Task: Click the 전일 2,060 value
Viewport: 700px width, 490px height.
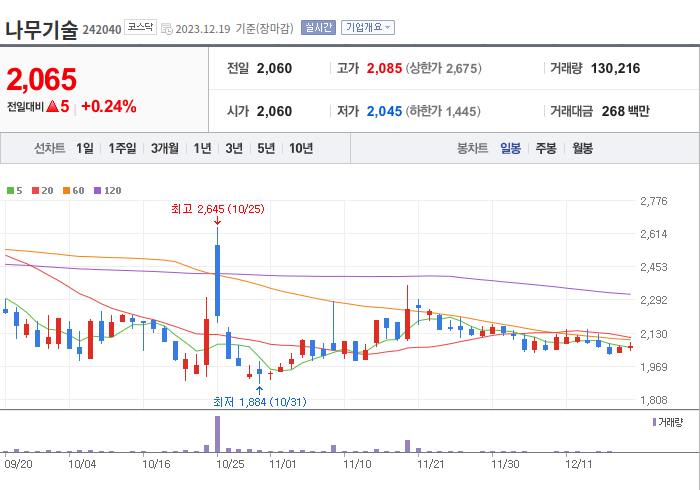Action: (274, 68)
